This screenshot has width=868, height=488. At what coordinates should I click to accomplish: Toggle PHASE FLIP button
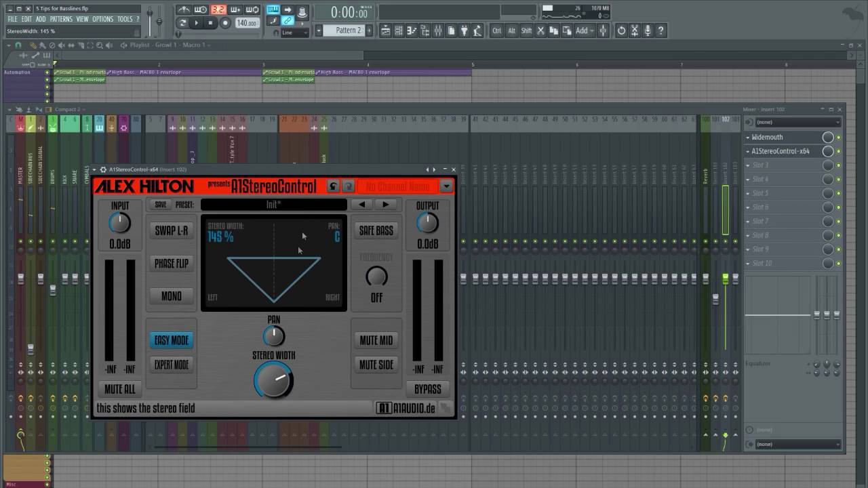pos(172,263)
